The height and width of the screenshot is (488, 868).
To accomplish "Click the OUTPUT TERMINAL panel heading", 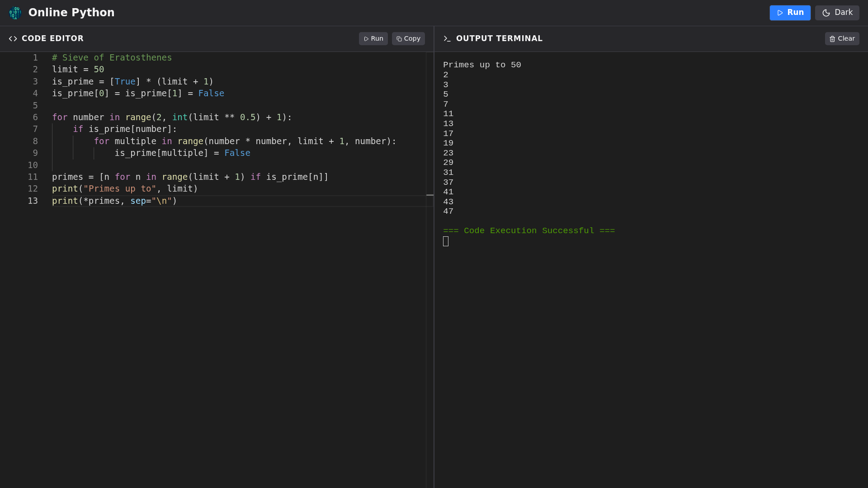I will point(499,39).
